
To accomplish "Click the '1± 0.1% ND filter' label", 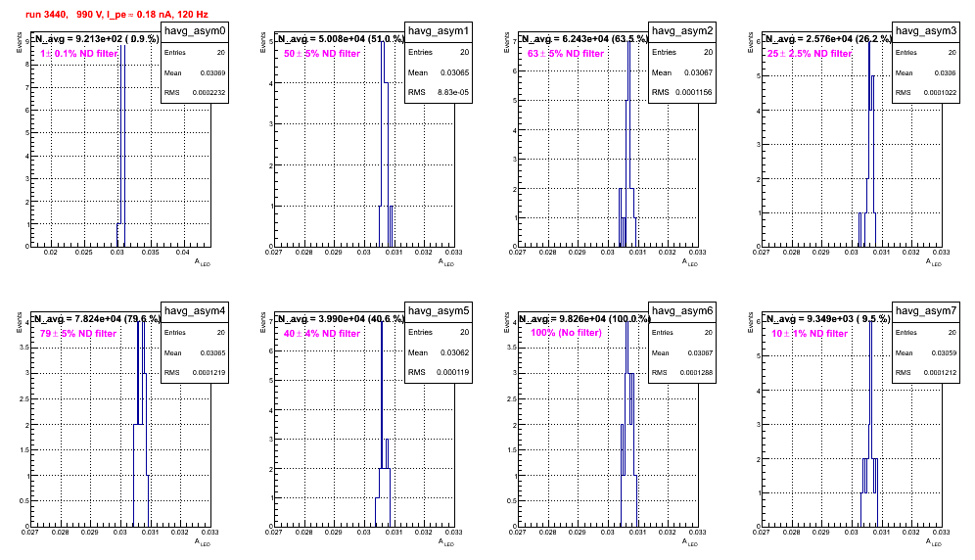I will tap(79, 54).
